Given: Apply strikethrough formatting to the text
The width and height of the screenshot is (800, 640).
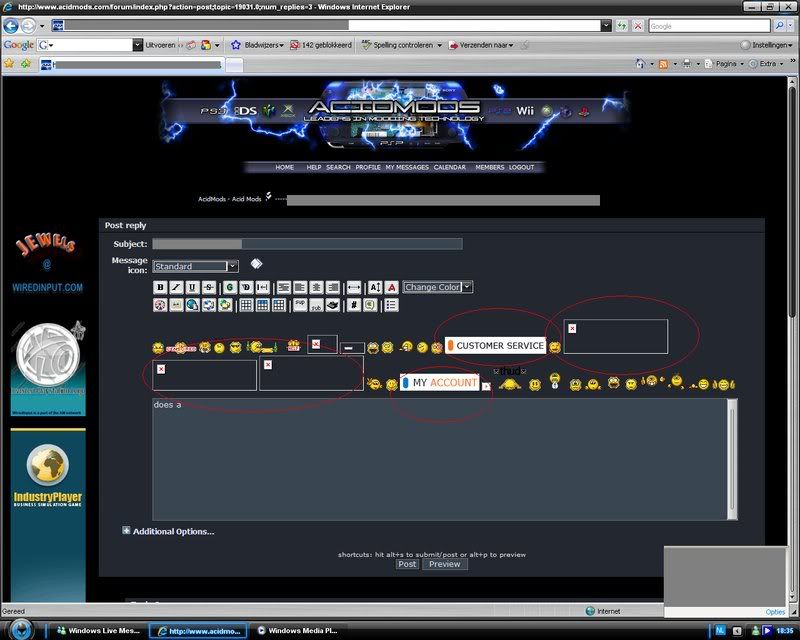Looking at the screenshot, I should 209,287.
